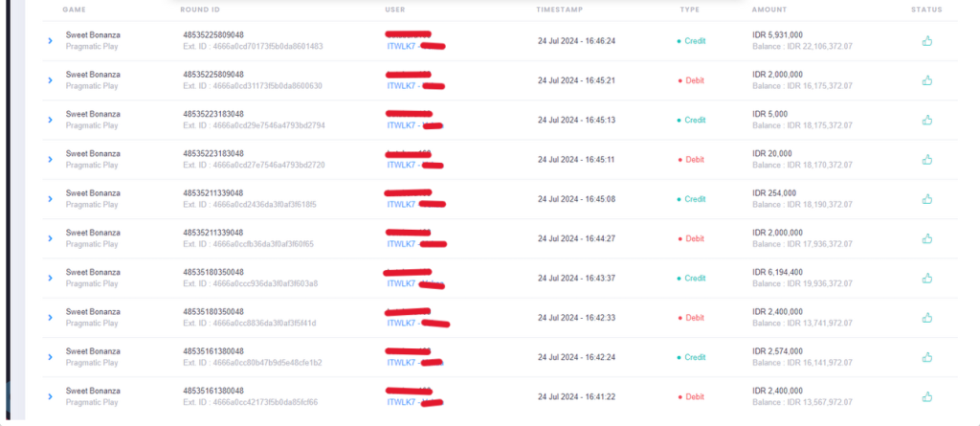Image resolution: width=980 pixels, height=426 pixels.
Task: Open ITWLK7 user link in 16:42:24 row
Action: (x=401, y=363)
